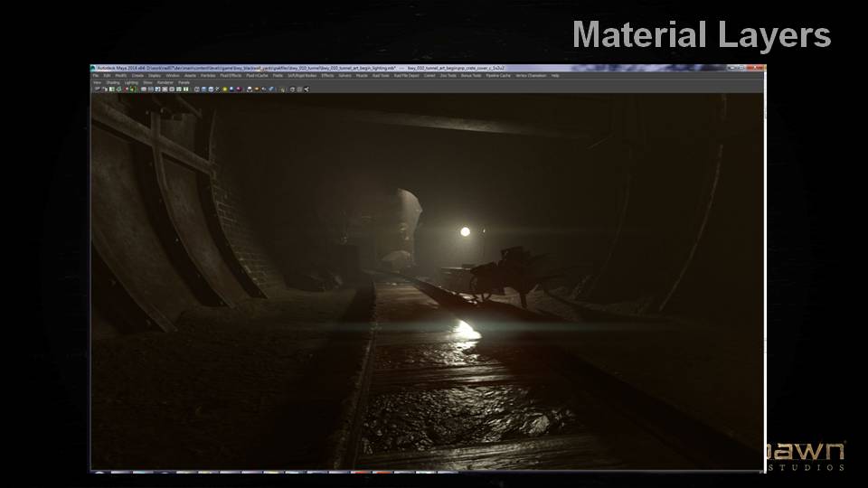Screen dimensions: 868x488
Task: Open the Fluid Effects menu
Action: click(231, 76)
